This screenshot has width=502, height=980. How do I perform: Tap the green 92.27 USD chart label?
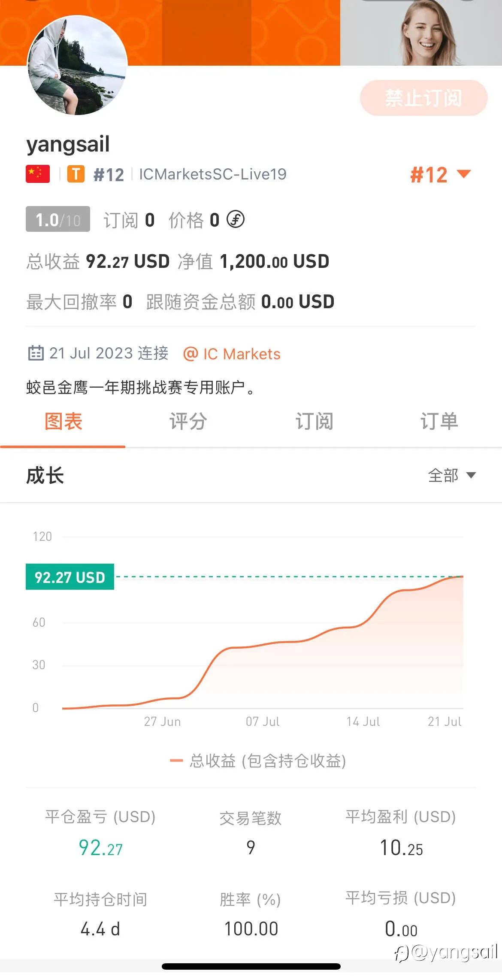coord(70,577)
